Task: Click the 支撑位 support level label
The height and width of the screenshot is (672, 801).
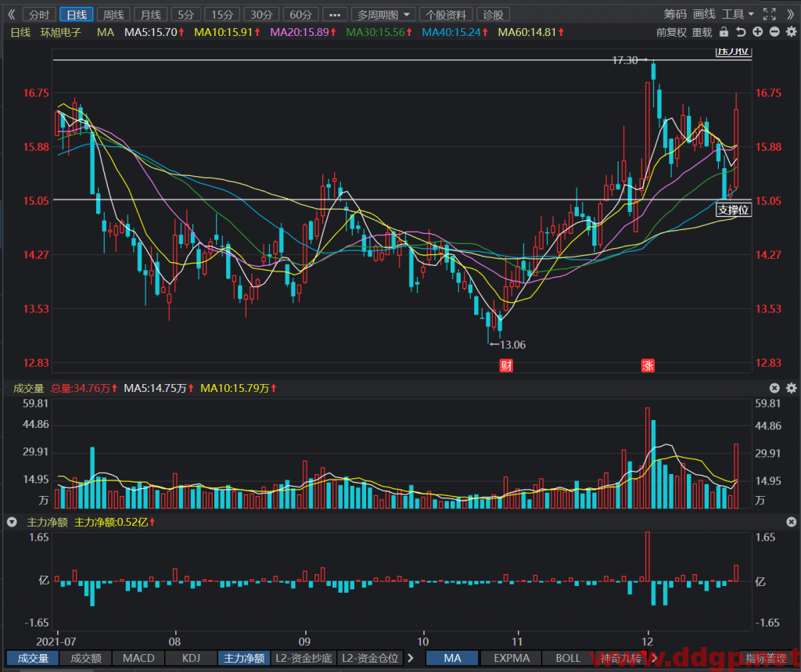Action: point(734,210)
